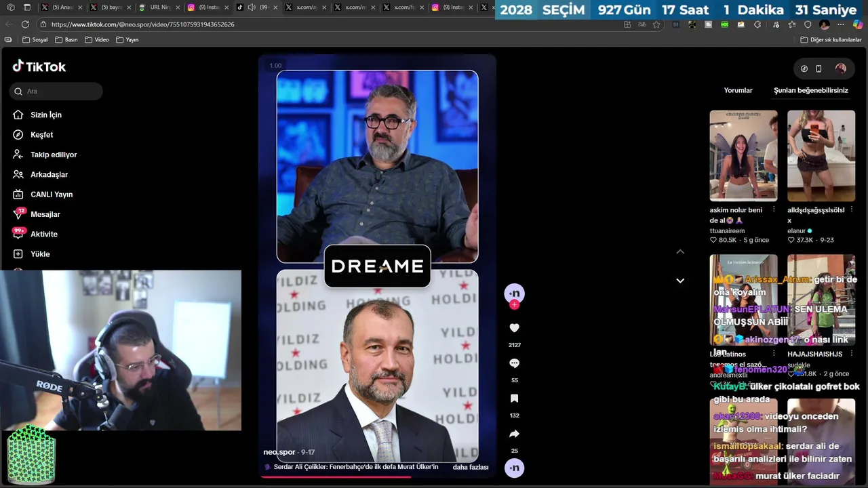Go to Keşfet explore page
868x488 pixels.
pyautogui.click(x=41, y=135)
